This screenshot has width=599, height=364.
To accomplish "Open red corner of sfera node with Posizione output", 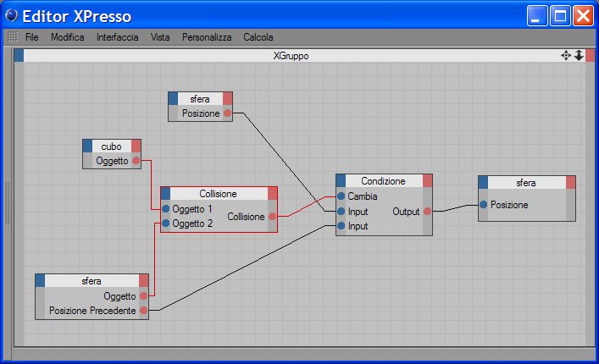I will [x=228, y=98].
